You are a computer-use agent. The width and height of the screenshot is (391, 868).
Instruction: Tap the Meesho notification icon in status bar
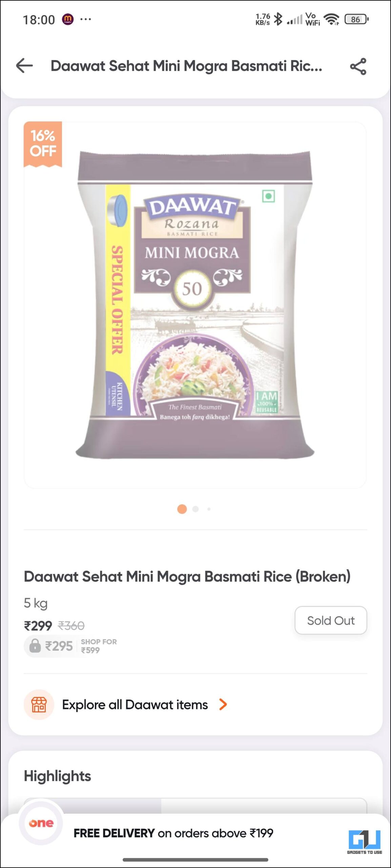click(x=68, y=19)
